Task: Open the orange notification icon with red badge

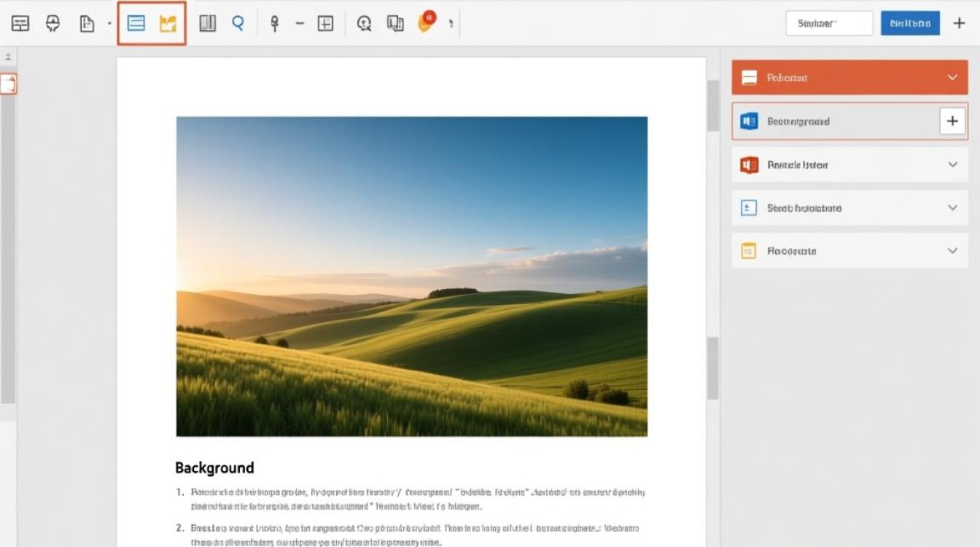Action: 427,22
